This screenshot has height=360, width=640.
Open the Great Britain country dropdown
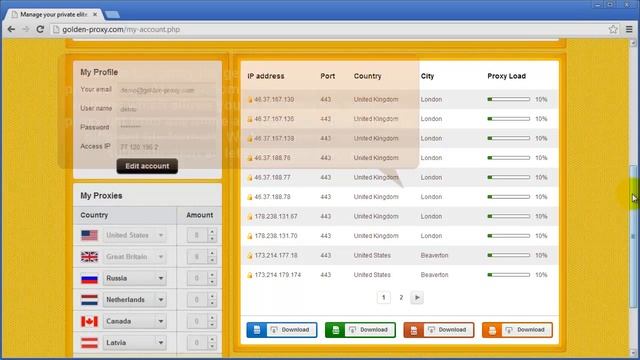point(134,257)
